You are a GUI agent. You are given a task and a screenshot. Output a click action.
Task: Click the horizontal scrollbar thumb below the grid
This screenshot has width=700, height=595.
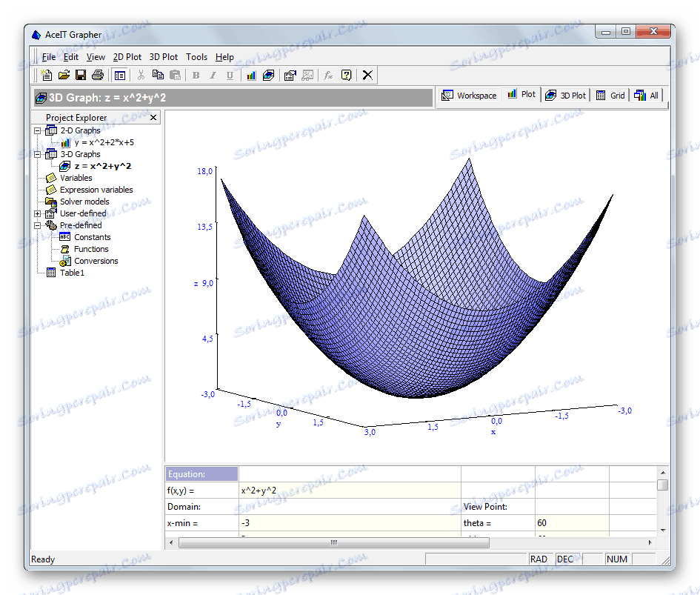(333, 542)
